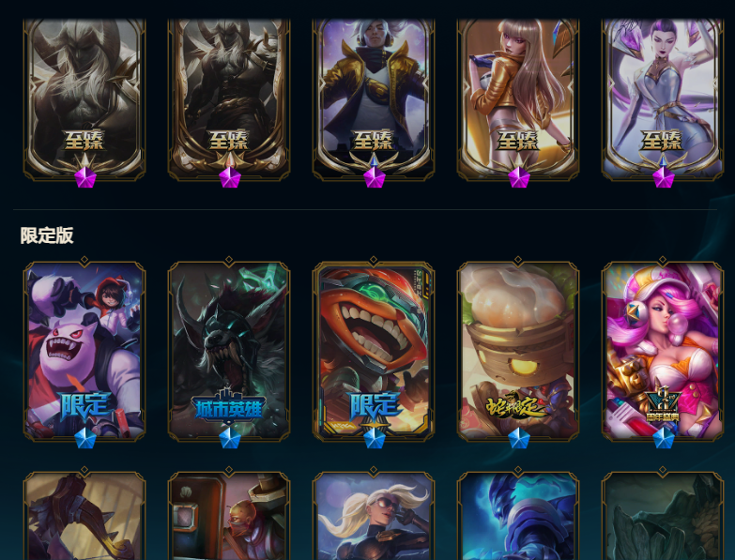Select the golden dumpling basket skin card
Image resolution: width=735 pixels, height=560 pixels.
[518, 351]
